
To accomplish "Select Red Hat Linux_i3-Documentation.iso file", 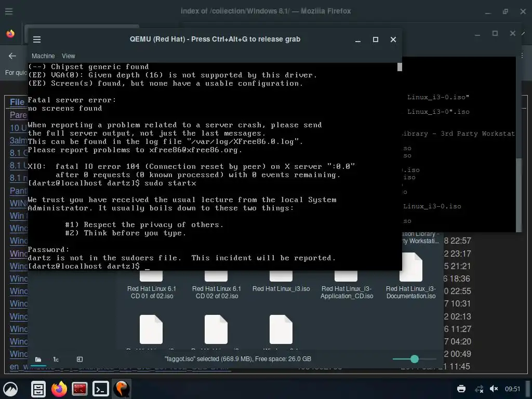I will 411,292.
